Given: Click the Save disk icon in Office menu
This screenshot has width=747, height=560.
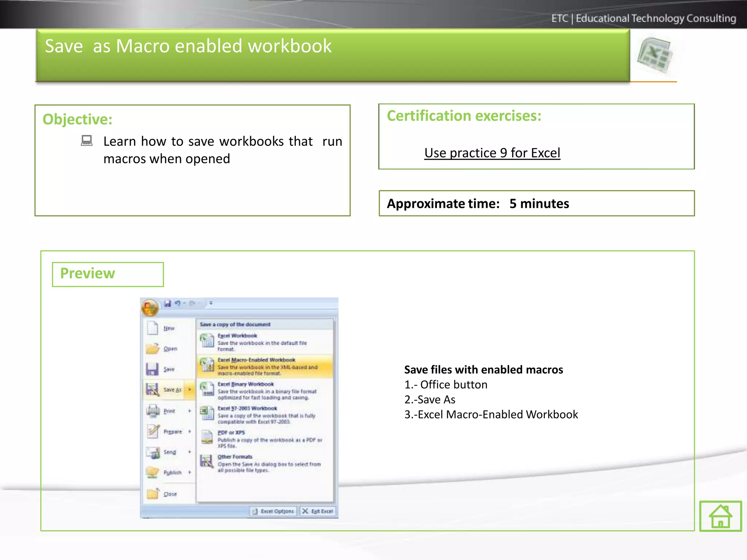Looking at the screenshot, I should click(152, 369).
